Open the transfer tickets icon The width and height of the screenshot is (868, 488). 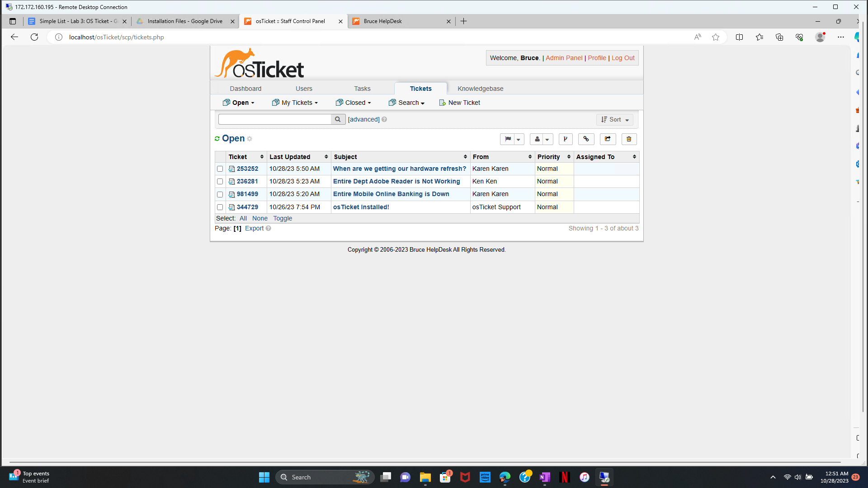tap(607, 139)
